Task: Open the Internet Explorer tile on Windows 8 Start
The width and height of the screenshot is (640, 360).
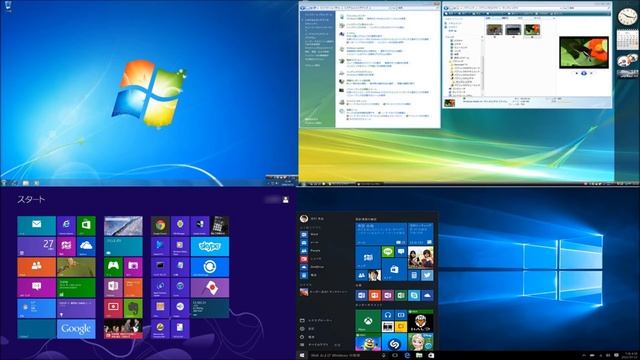Action: point(66,226)
